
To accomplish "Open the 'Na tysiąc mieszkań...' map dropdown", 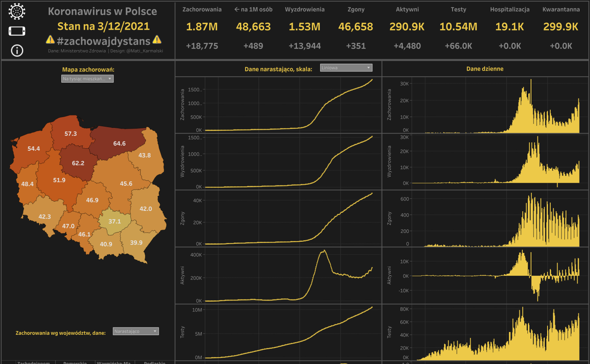I will (x=87, y=79).
